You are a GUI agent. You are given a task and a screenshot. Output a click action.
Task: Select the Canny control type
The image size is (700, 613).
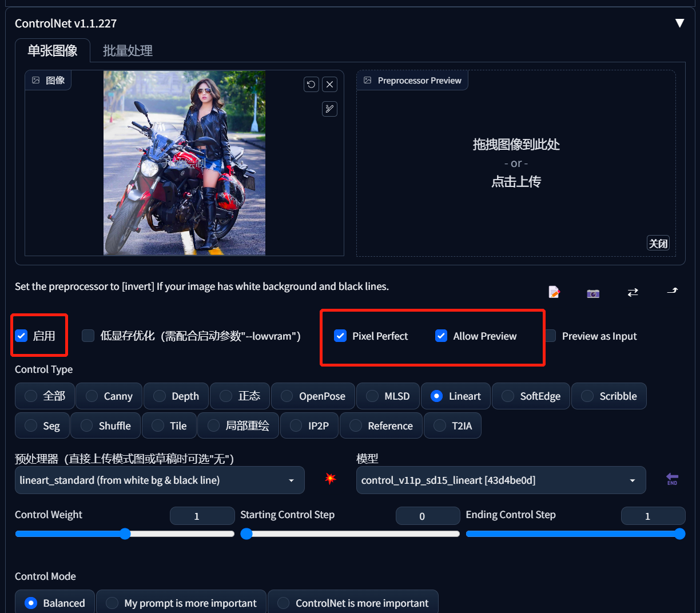[109, 396]
